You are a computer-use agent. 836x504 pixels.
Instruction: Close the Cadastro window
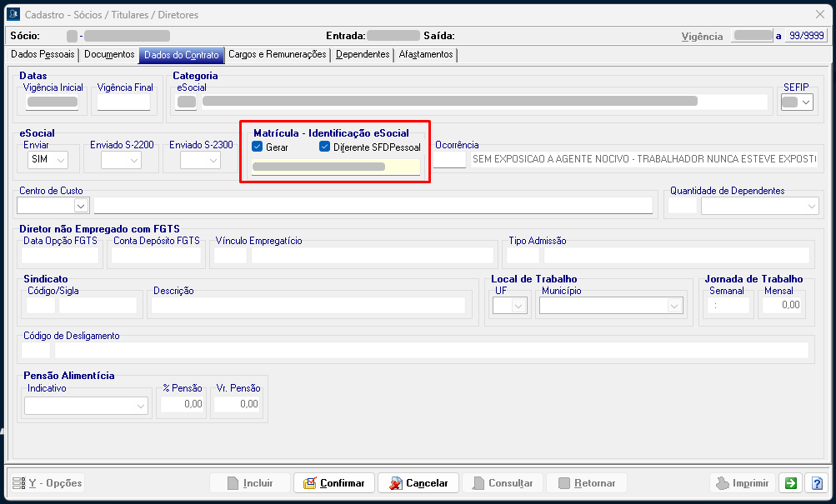pos(818,14)
